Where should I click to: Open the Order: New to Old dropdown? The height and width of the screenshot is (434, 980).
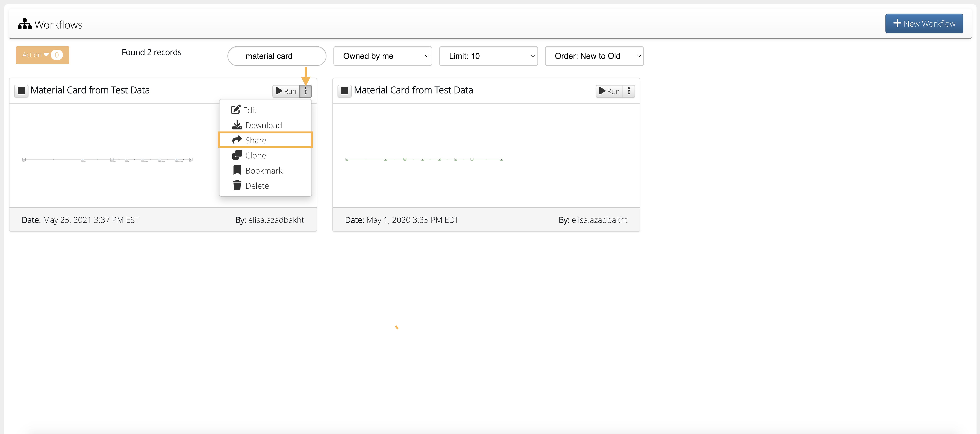click(594, 56)
